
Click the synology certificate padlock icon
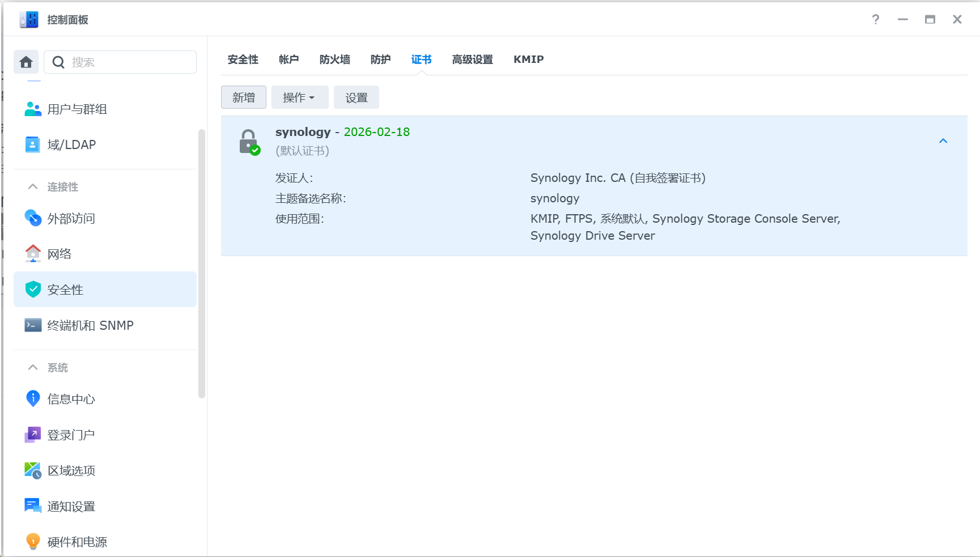pyautogui.click(x=249, y=142)
